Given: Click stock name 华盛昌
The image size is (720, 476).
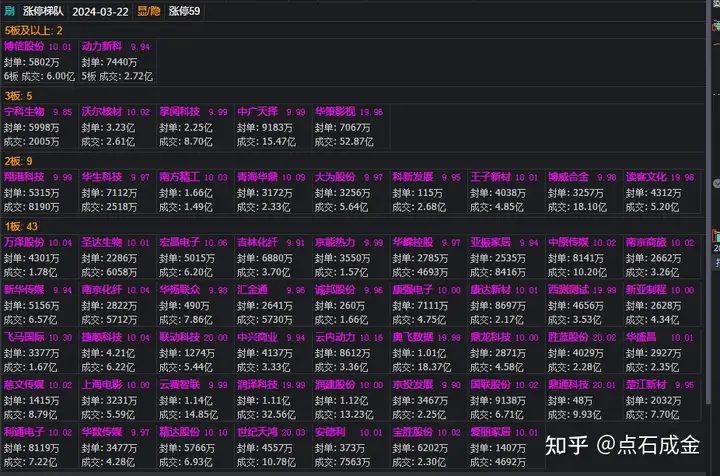Looking at the screenshot, I should [x=641, y=337].
